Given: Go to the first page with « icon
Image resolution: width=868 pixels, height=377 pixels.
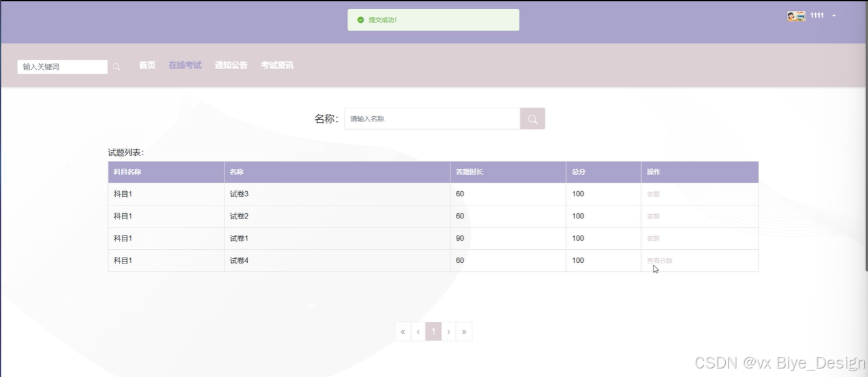Looking at the screenshot, I should point(403,331).
